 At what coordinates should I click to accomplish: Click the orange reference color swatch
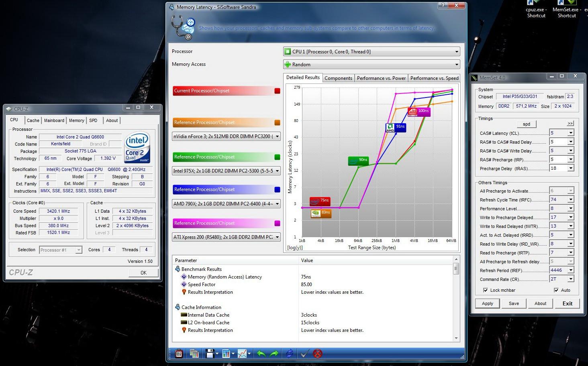pos(277,122)
